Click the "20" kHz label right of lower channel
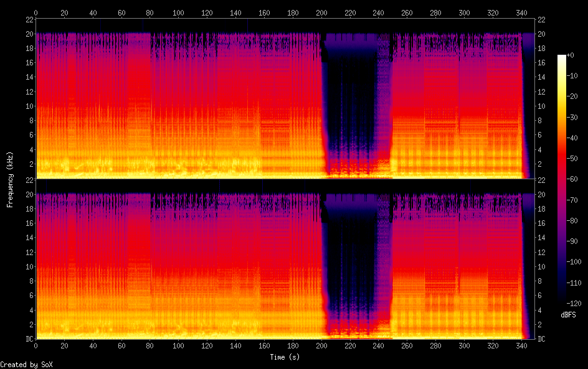The height and width of the screenshot is (369, 588). coord(541,194)
